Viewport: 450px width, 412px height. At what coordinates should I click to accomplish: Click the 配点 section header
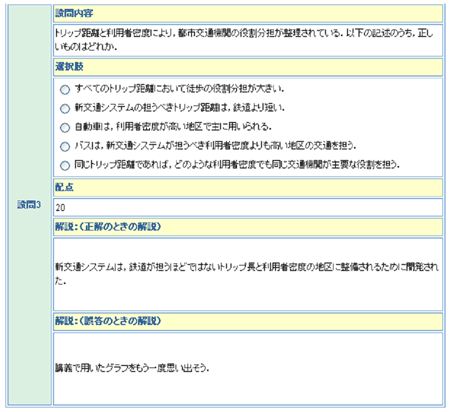[x=64, y=187]
